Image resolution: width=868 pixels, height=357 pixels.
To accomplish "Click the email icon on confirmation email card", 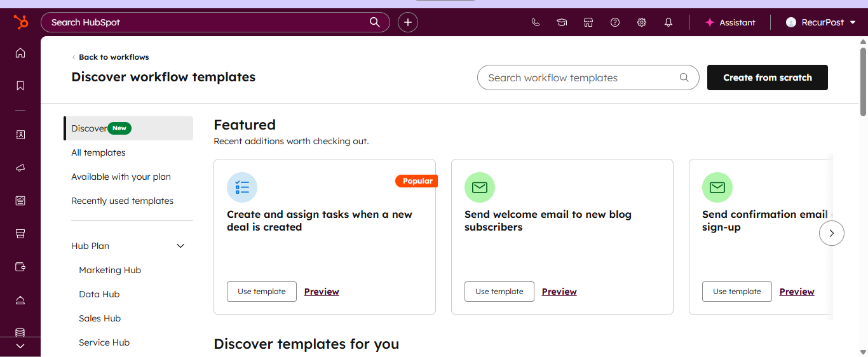I will [717, 187].
